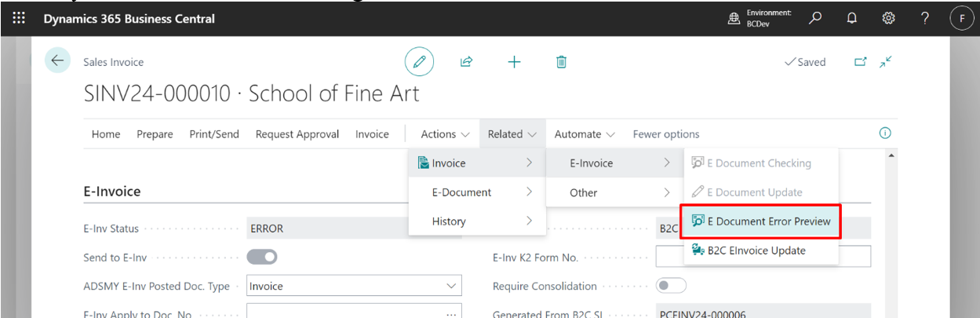Open the Print/Send tab
Image resolution: width=980 pixels, height=318 pixels.
(x=214, y=134)
